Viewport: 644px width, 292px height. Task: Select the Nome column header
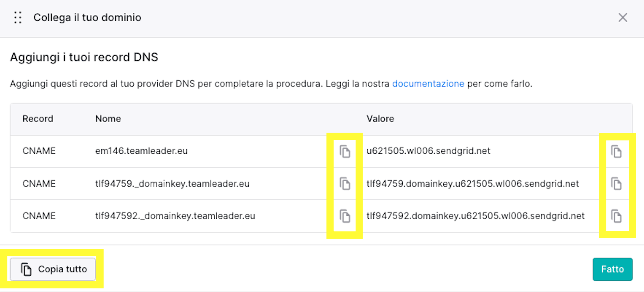(x=108, y=119)
